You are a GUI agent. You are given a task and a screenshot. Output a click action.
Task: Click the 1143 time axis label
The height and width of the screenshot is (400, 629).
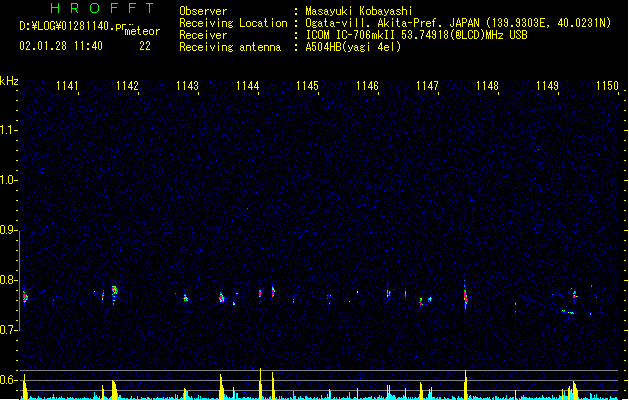click(187, 86)
